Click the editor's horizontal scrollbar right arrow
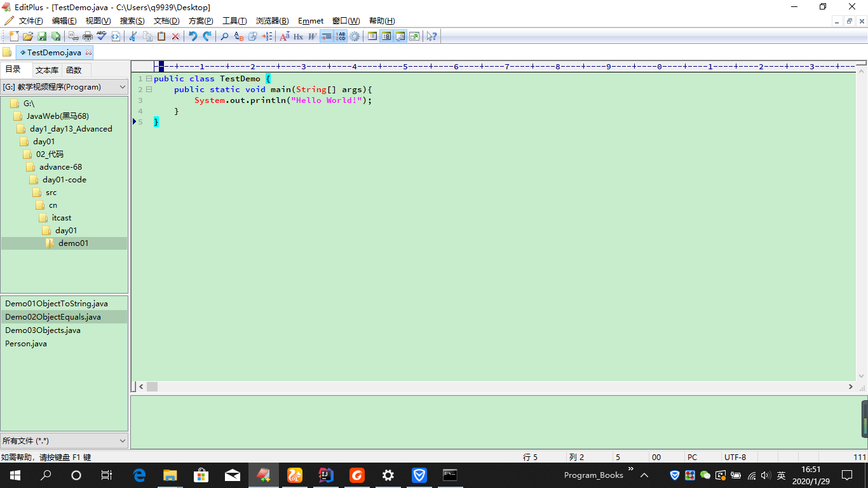Viewport: 868px width, 488px height. [851, 386]
